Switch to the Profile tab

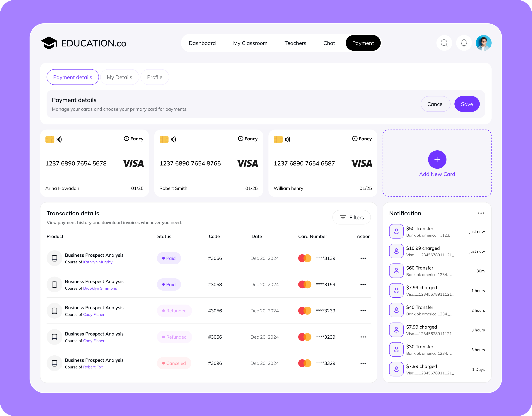[x=155, y=77]
